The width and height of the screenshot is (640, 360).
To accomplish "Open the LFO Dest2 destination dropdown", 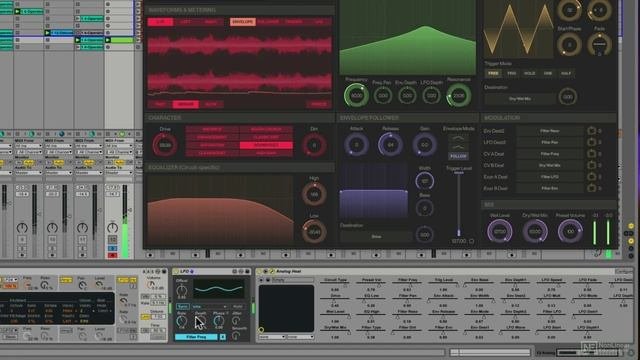I will 549,142.
